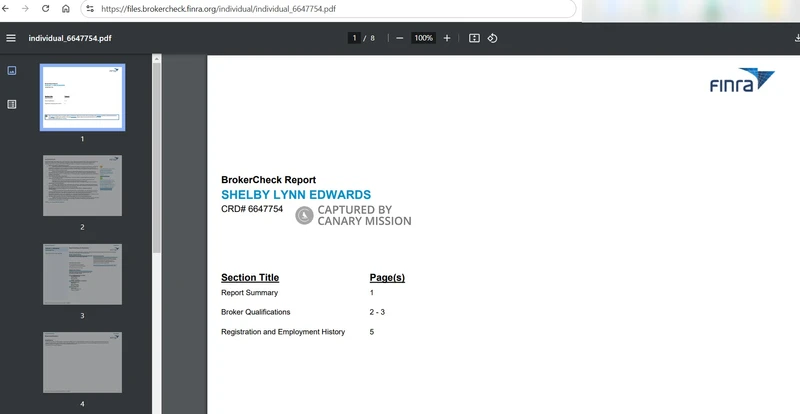Click the Section Title heading
This screenshot has width=800, height=414.
click(x=250, y=278)
